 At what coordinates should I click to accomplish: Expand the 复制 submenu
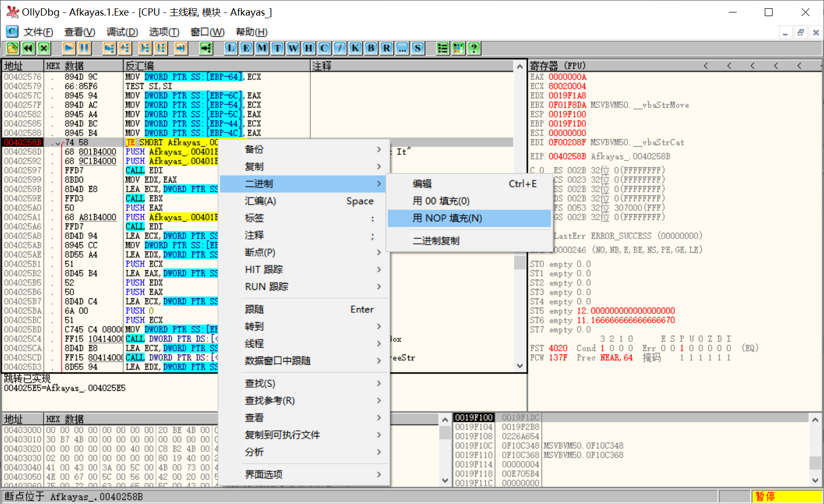(304, 167)
